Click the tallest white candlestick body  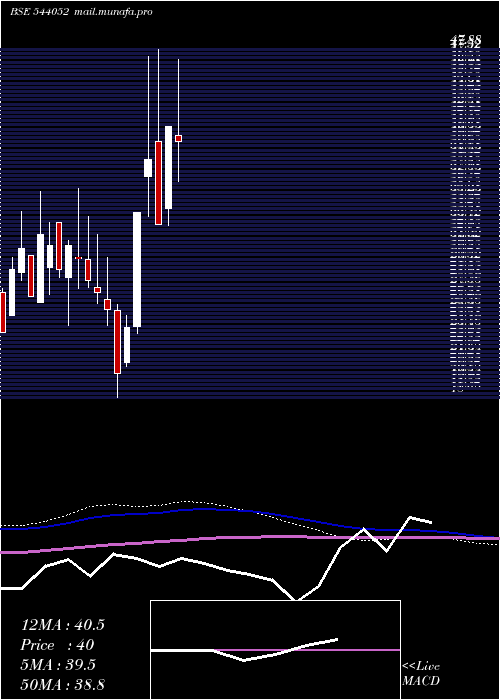point(137,270)
